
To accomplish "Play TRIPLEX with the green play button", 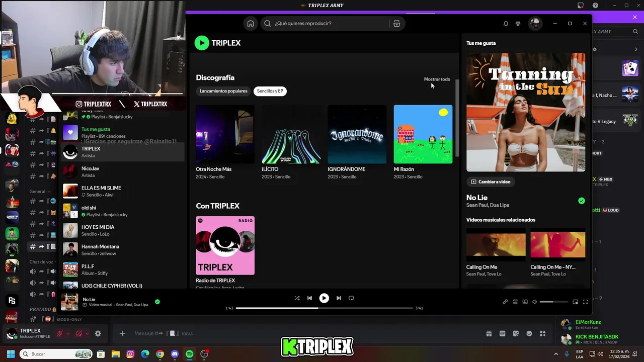I will coord(202,43).
